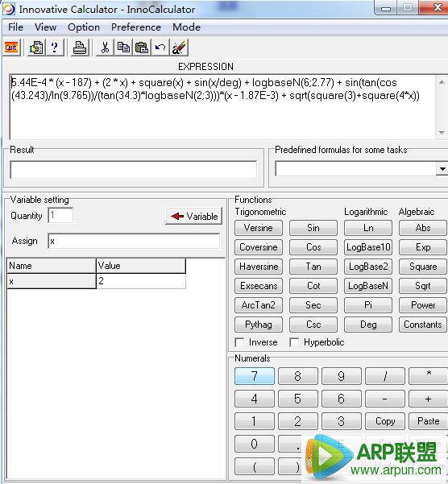Screen dimensions: 448x484
Task: Open the Preference menu
Action: coord(136,27)
